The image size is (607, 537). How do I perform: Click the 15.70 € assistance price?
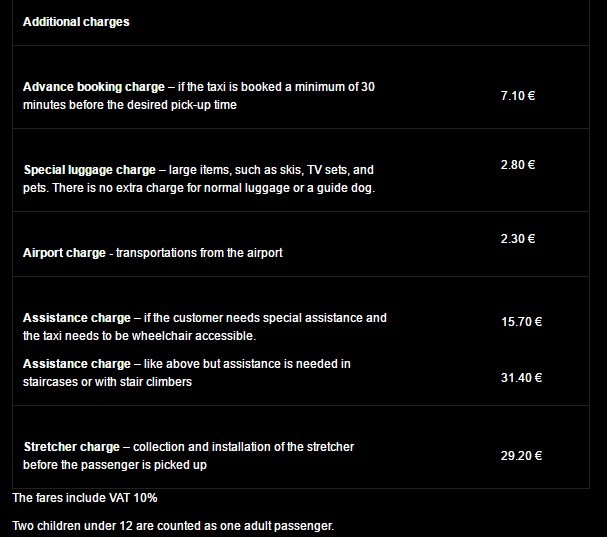tap(521, 322)
